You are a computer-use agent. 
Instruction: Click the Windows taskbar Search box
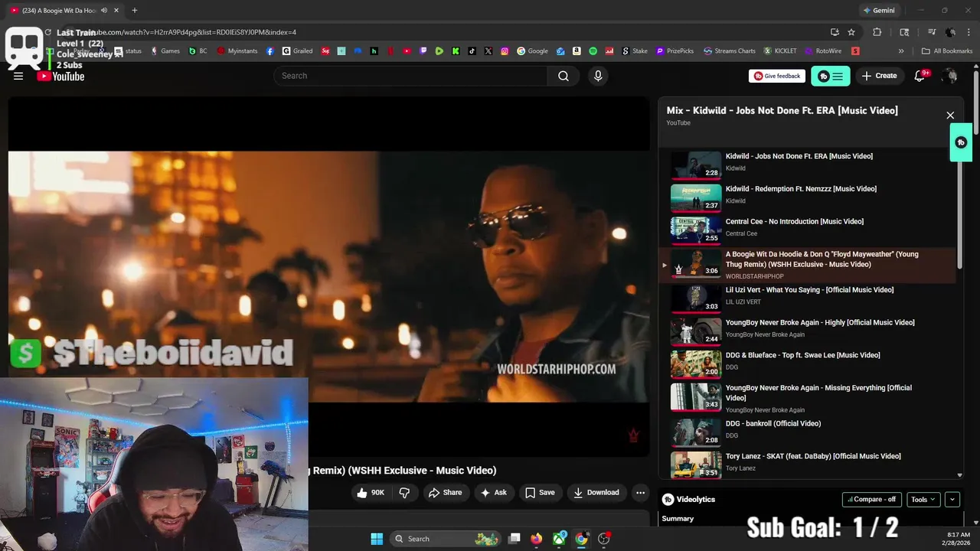point(446,539)
